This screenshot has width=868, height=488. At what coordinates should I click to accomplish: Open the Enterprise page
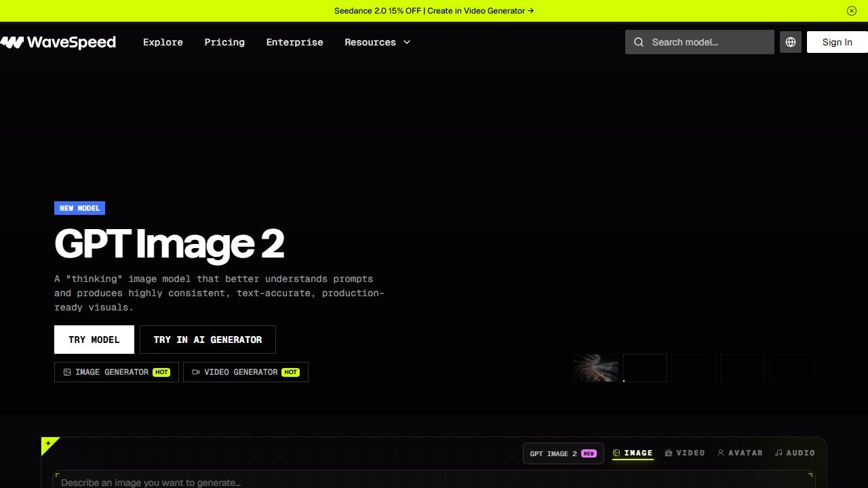pyautogui.click(x=294, y=42)
